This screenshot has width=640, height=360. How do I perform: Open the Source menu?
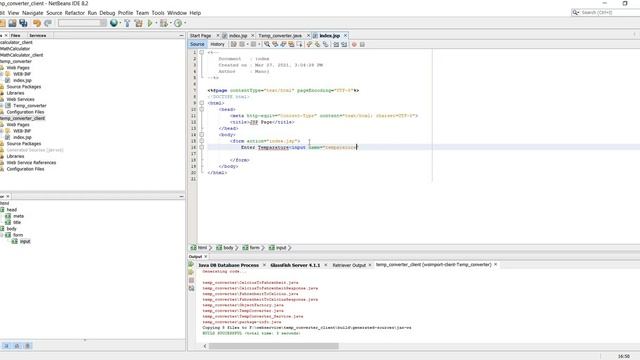pos(54,13)
